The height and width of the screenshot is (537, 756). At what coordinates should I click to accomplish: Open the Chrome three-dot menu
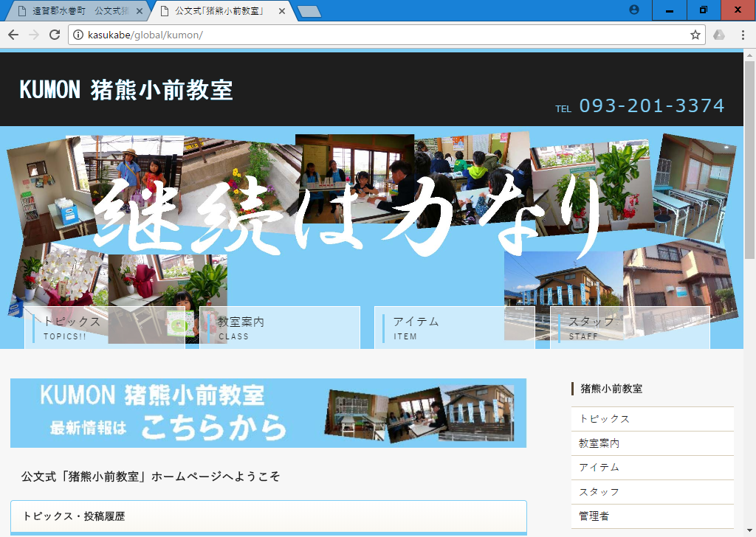tap(743, 35)
